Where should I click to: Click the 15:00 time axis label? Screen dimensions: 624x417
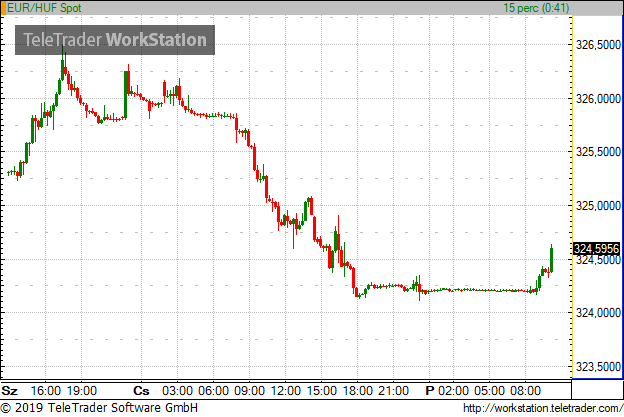pos(322,391)
